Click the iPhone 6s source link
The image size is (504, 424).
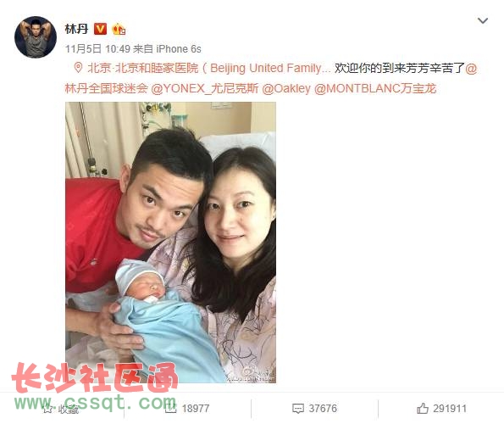179,49
